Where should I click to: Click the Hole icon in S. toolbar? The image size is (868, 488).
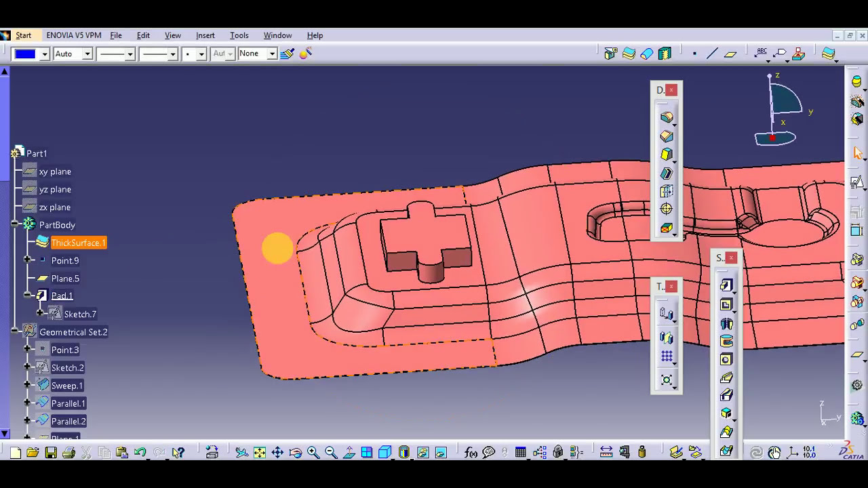[726, 359]
